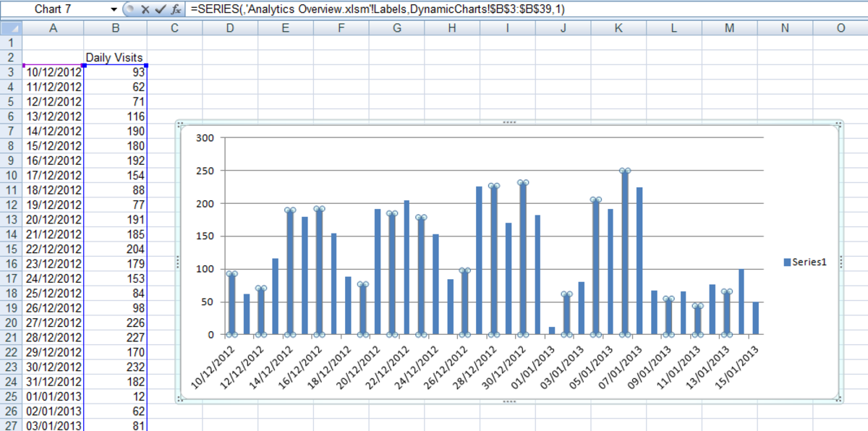Select cell containing 10/12/2012
The width and height of the screenshot is (868, 431).
coord(54,72)
